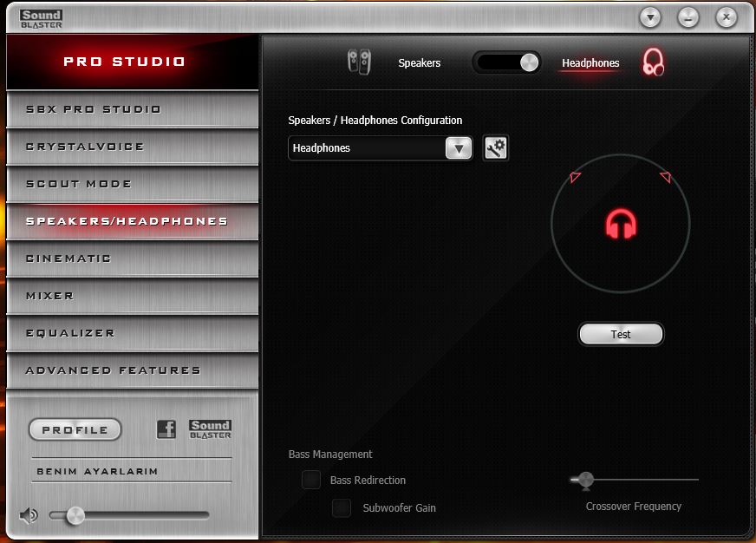Click the Headphones label at top
Screen dimensions: 756x543
[590, 63]
